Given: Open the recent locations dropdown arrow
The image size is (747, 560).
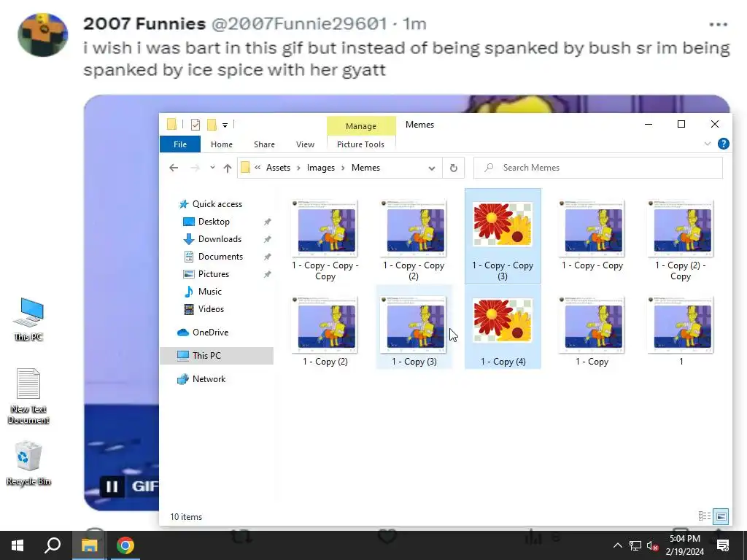Looking at the screenshot, I should (212, 168).
